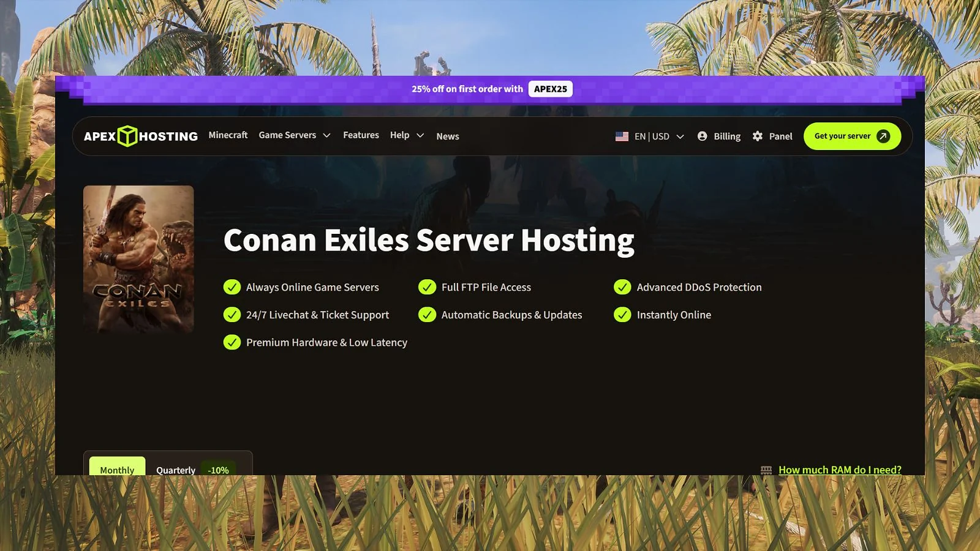Click the Instantly Online text
This screenshot has width=980, height=551.
(x=674, y=315)
